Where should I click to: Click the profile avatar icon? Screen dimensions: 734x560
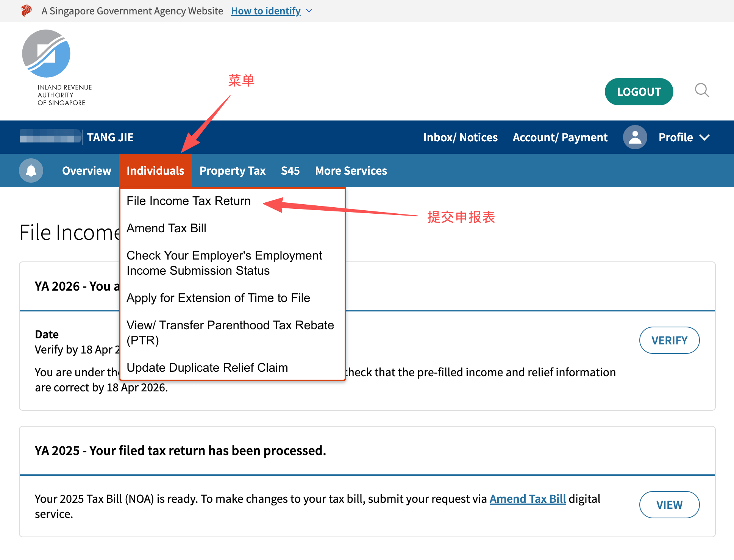[x=635, y=137]
